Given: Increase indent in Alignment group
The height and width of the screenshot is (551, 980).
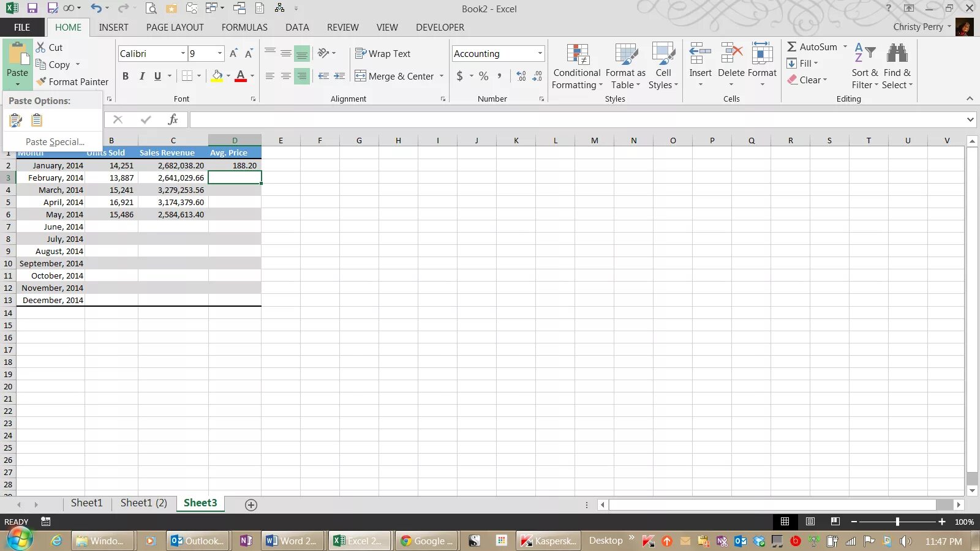Looking at the screenshot, I should (339, 76).
